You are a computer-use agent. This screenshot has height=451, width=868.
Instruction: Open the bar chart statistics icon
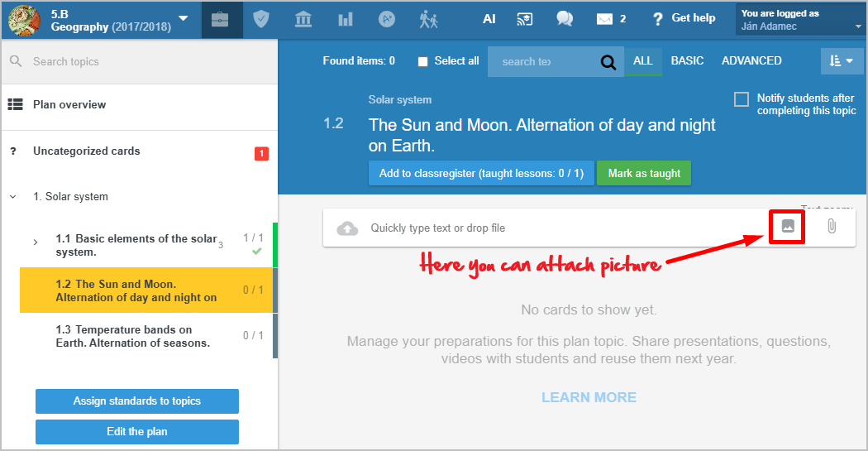345,19
